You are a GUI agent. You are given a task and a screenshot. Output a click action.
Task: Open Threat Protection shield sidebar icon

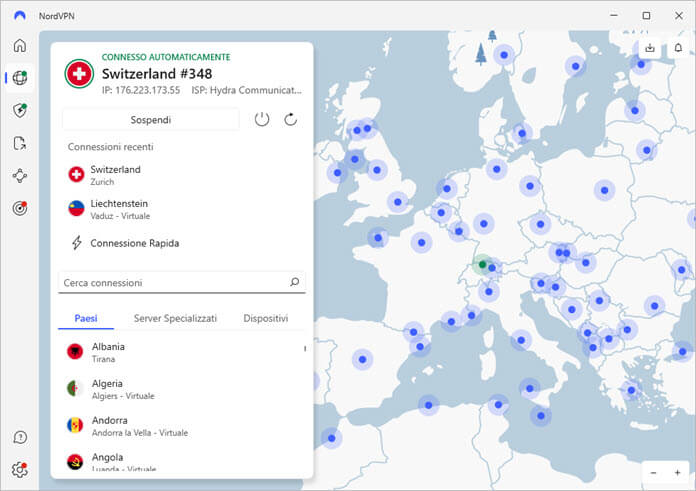(x=20, y=110)
